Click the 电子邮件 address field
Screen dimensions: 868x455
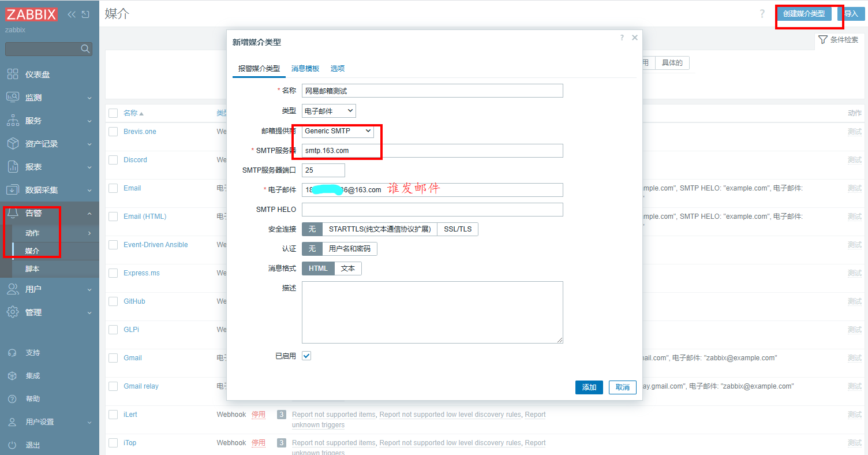(432, 190)
